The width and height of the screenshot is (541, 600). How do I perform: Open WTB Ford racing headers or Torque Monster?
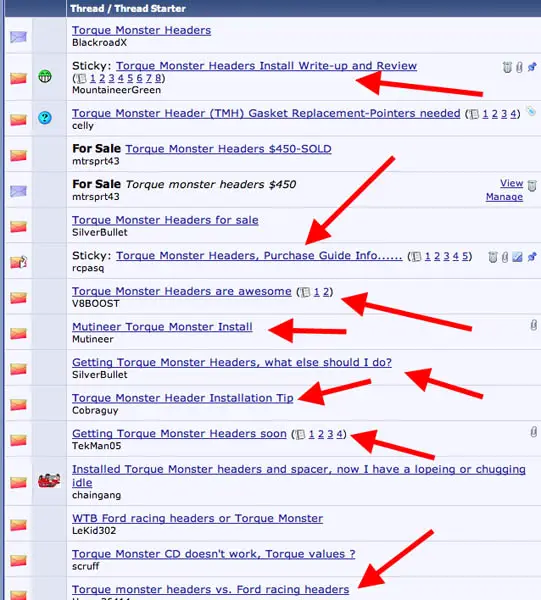pyautogui.click(x=197, y=518)
